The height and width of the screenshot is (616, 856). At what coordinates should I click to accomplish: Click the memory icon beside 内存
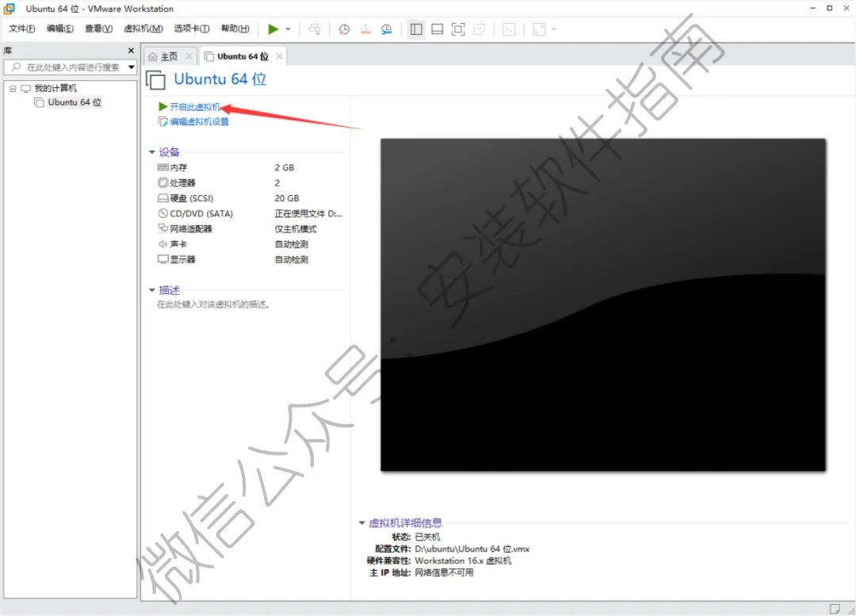(162, 167)
